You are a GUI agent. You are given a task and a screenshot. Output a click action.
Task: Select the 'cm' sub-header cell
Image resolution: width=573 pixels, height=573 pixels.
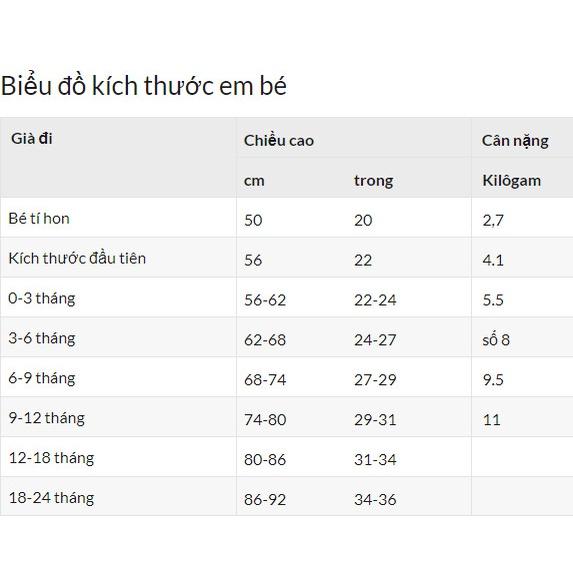click(254, 181)
